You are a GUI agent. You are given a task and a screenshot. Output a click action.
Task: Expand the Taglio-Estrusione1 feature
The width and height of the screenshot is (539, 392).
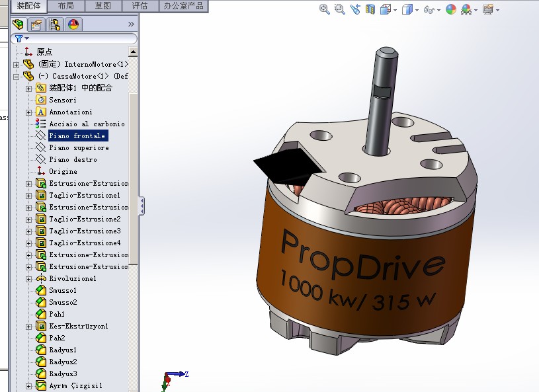(29, 196)
